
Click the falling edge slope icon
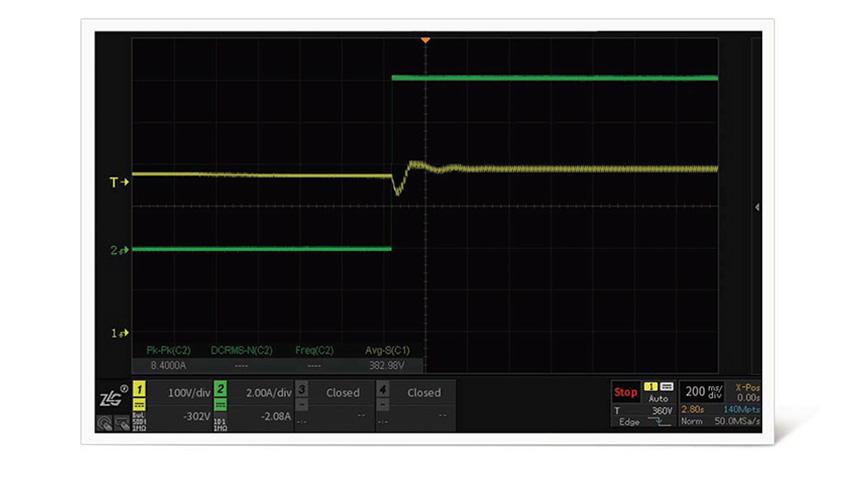pos(662,422)
